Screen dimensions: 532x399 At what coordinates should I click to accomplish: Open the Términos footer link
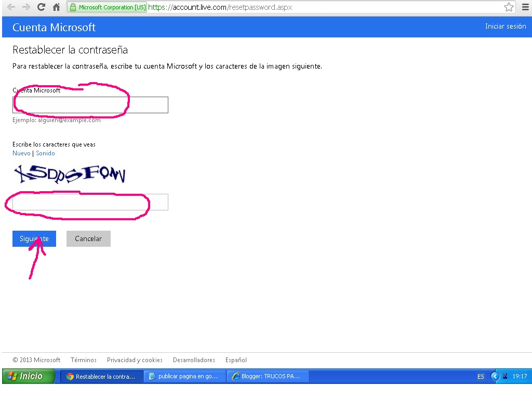tap(84, 360)
